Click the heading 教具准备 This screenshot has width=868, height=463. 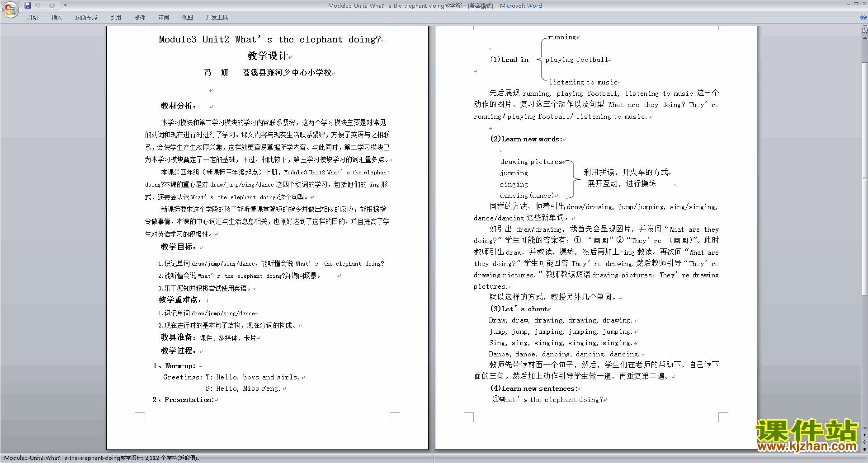click(178, 337)
